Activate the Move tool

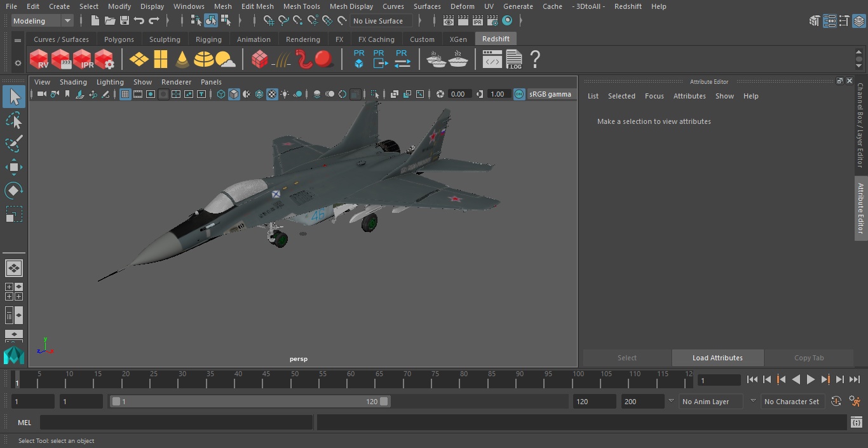(14, 167)
